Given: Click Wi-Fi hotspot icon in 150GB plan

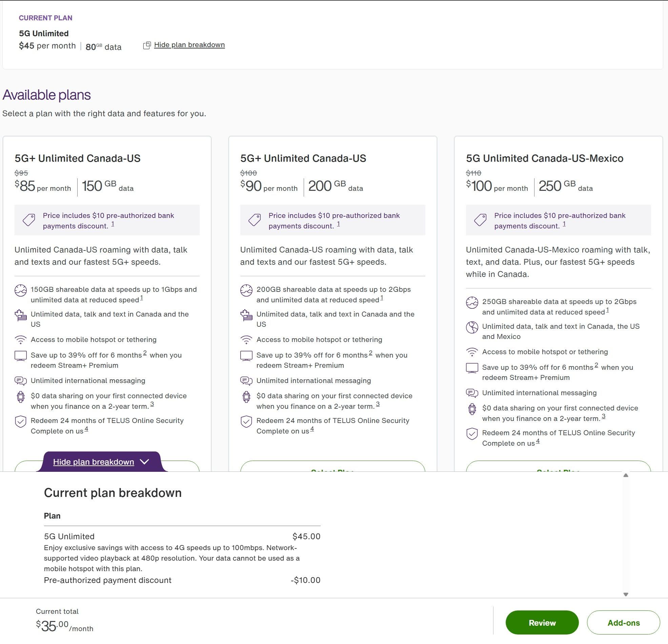Looking at the screenshot, I should [x=20, y=340].
